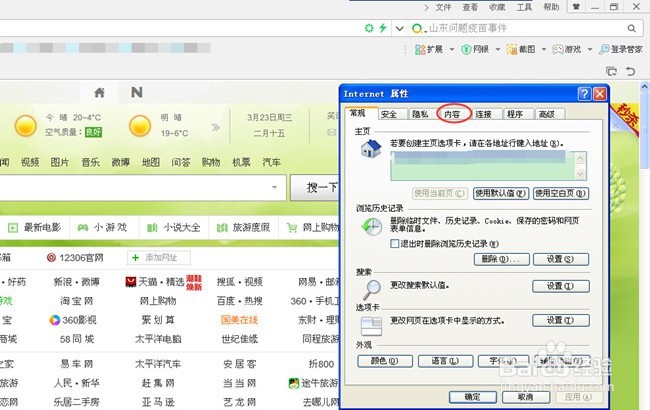The height and width of the screenshot is (410, 650).
Task: Switch to the 隐私 tab
Action: (x=420, y=114)
